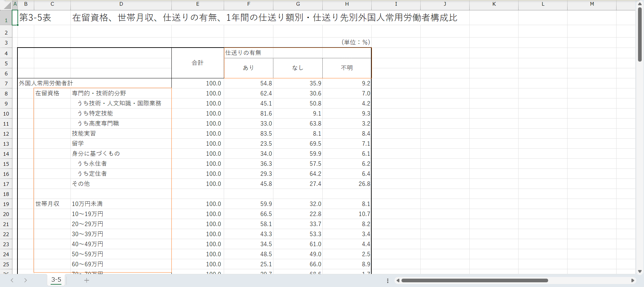644x287 pixels.
Task: Click the horizontal scrollbar thumb
Action: (x=474, y=281)
